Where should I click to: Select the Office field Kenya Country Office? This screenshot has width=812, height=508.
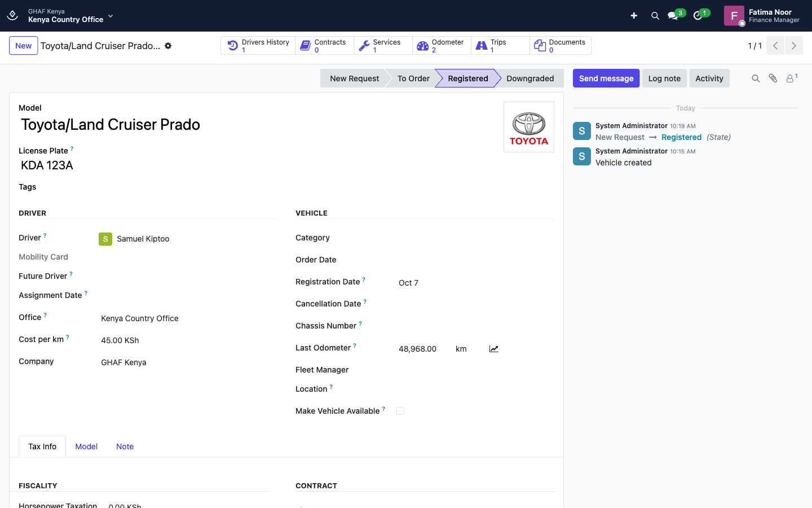pos(140,318)
